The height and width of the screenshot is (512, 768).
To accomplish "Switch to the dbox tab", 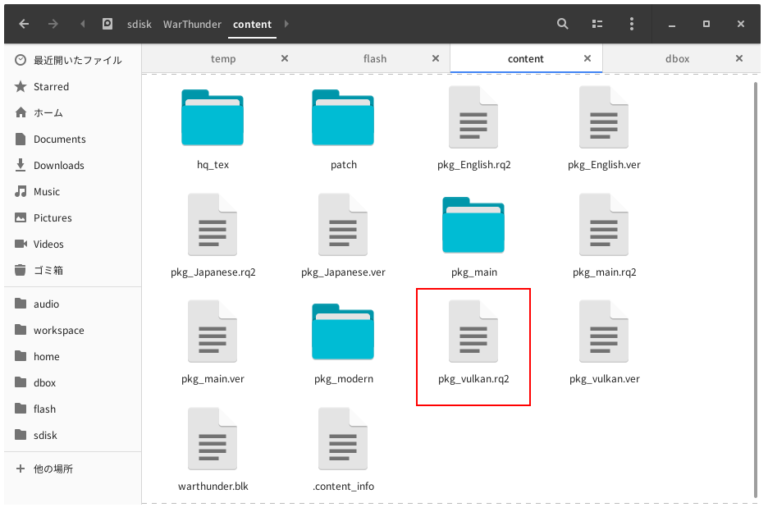I will [x=677, y=59].
